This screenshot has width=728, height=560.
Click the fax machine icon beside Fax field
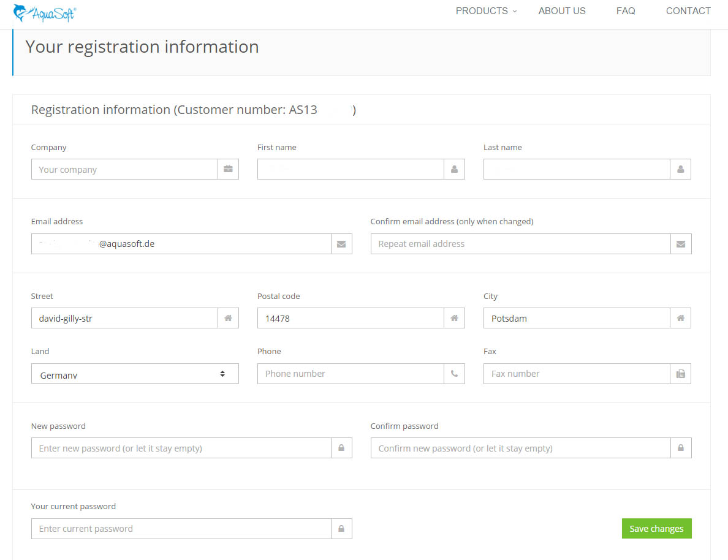[680, 374]
